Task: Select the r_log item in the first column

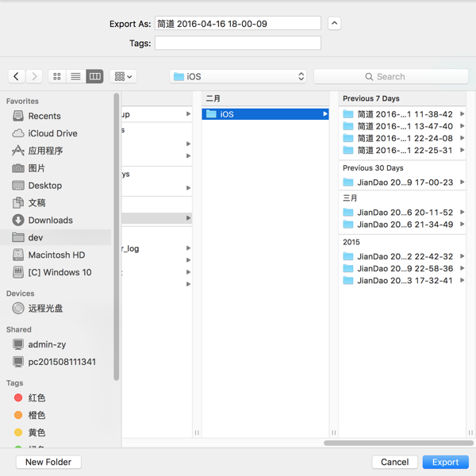Action: pyautogui.click(x=156, y=248)
